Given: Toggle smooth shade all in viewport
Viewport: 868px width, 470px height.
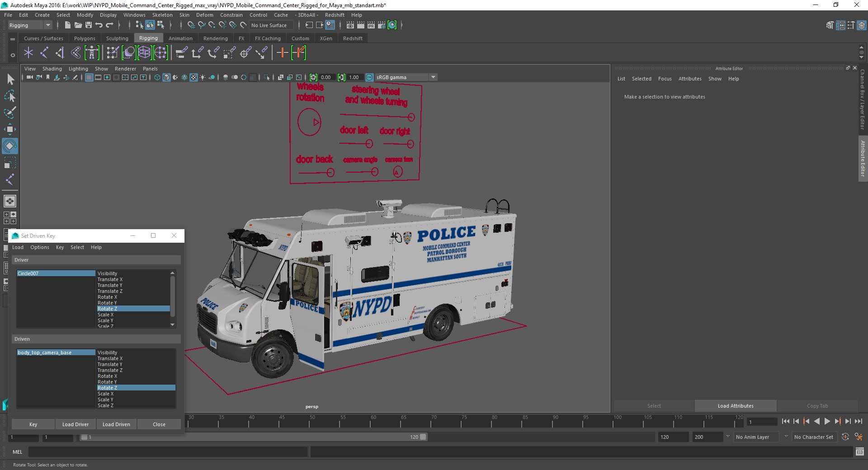Looking at the screenshot, I should 166,77.
